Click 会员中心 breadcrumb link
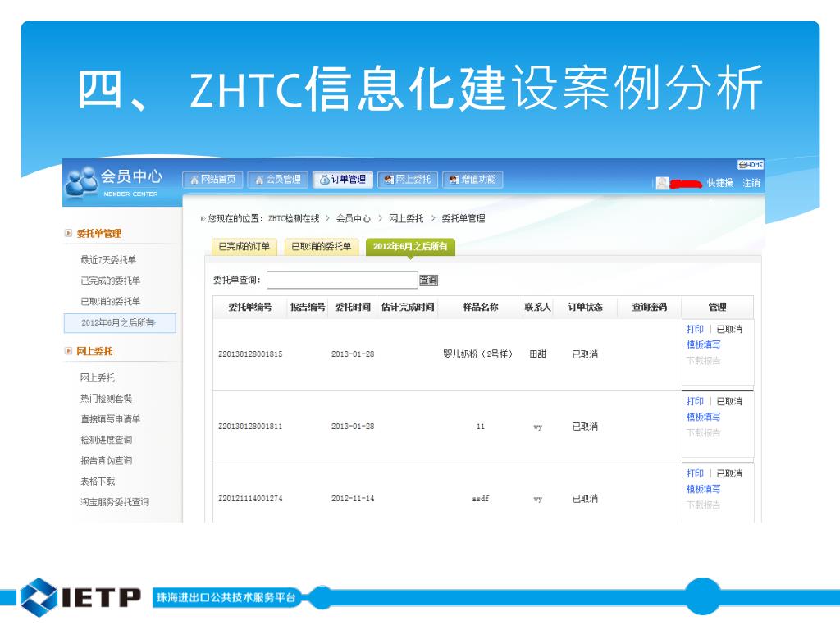The width and height of the screenshot is (840, 630). tap(353, 218)
